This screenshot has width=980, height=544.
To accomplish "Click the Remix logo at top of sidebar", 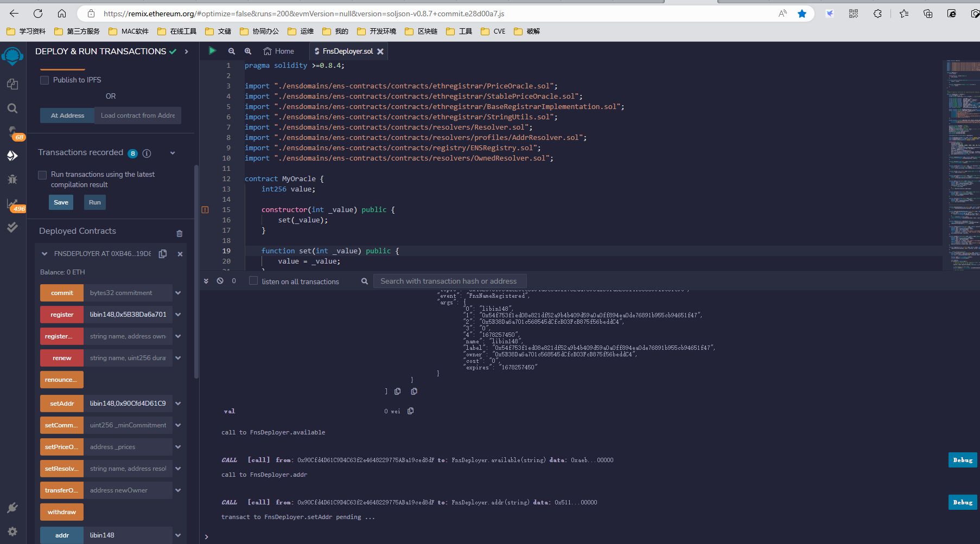I will [12, 56].
